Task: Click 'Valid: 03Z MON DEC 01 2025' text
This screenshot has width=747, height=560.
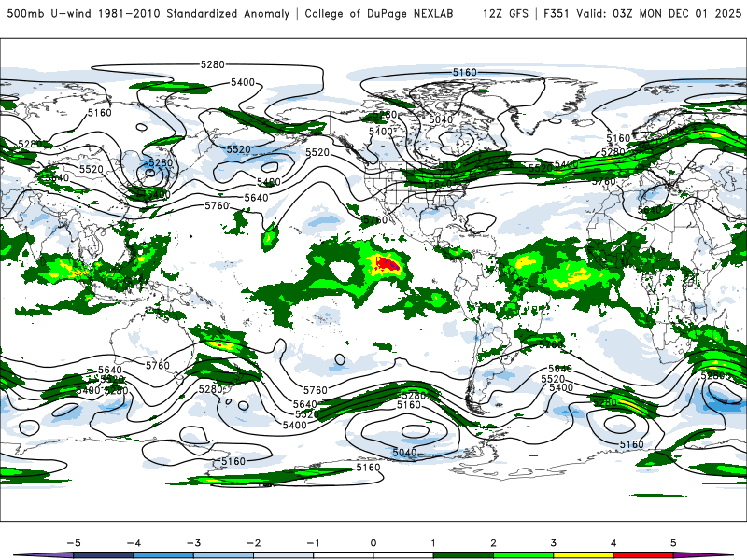Action: click(x=659, y=13)
